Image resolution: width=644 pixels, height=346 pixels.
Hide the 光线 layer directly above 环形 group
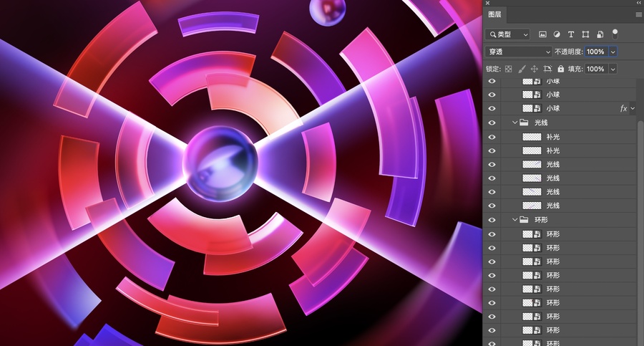coord(492,206)
